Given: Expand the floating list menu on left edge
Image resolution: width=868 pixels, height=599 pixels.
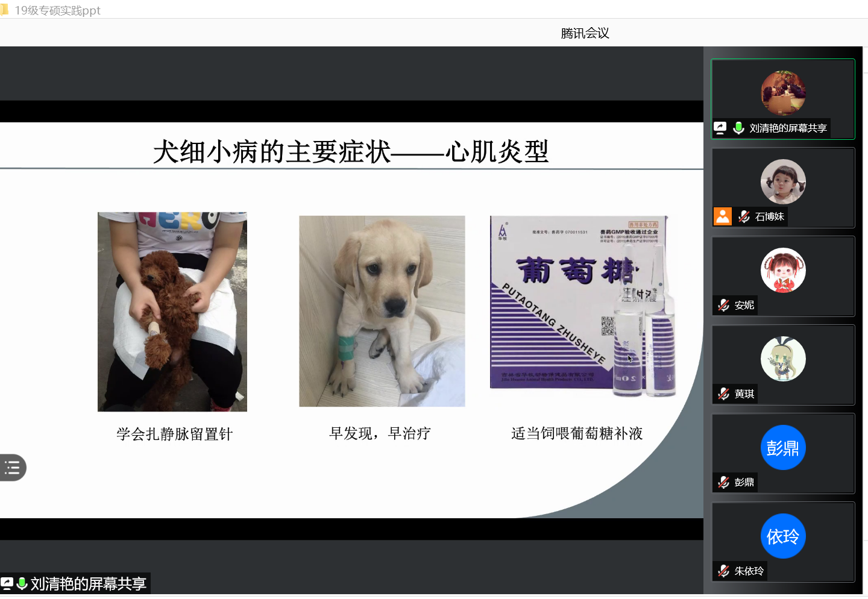Looking at the screenshot, I should click(12, 468).
